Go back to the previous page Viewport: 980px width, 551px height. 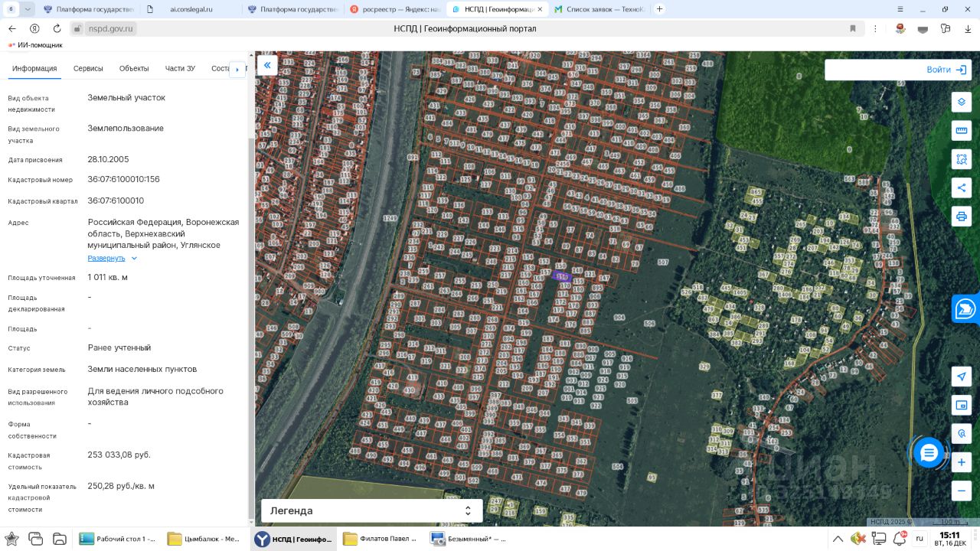(12, 28)
